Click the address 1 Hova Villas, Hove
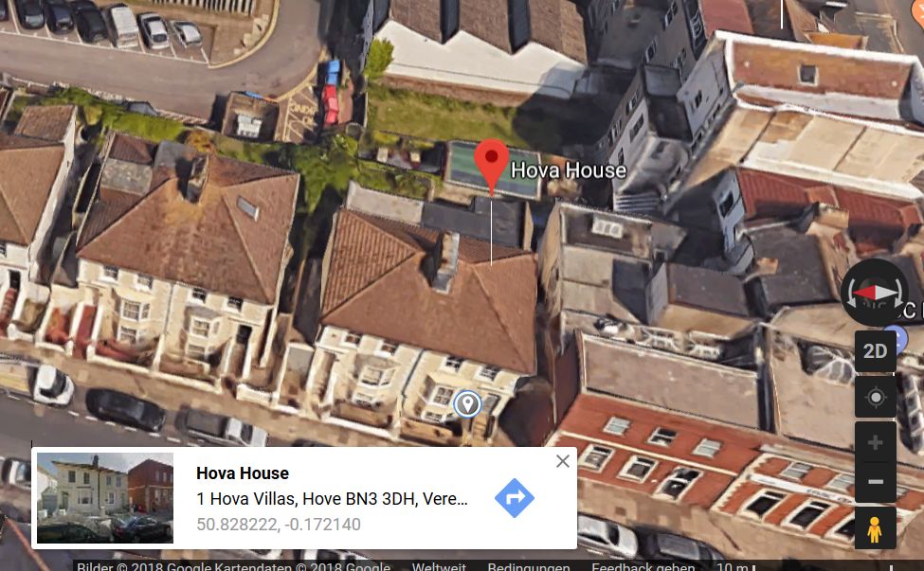924x571 pixels. tap(332, 499)
